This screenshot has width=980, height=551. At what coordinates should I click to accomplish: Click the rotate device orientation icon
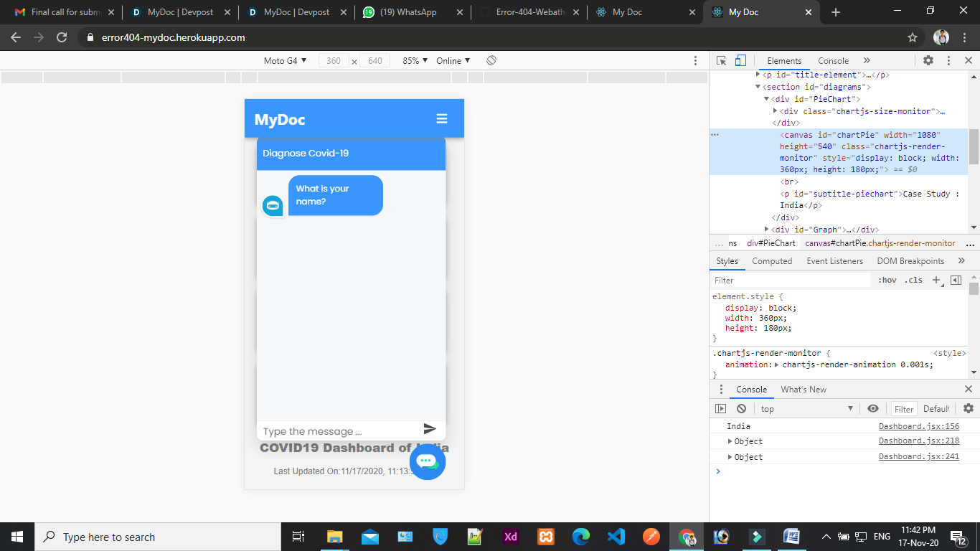(491, 61)
